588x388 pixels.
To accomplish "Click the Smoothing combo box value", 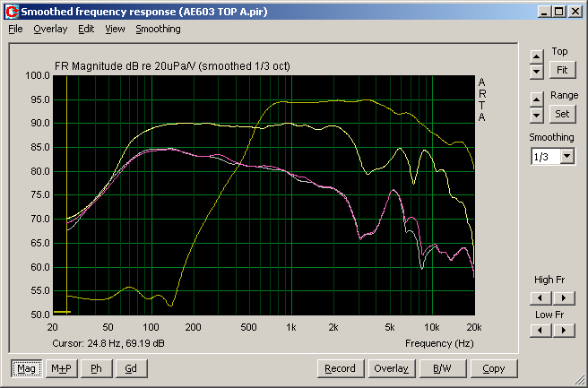I will 546,156.
